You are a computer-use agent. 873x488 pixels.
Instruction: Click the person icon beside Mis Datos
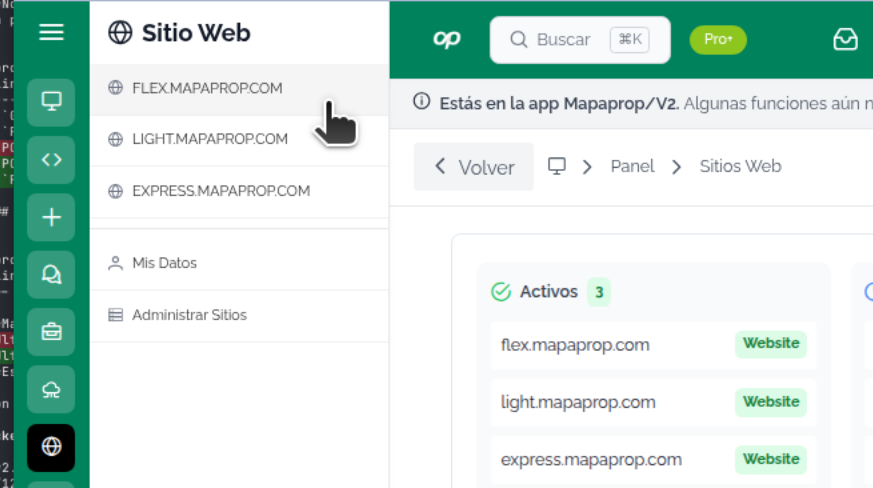tap(115, 263)
